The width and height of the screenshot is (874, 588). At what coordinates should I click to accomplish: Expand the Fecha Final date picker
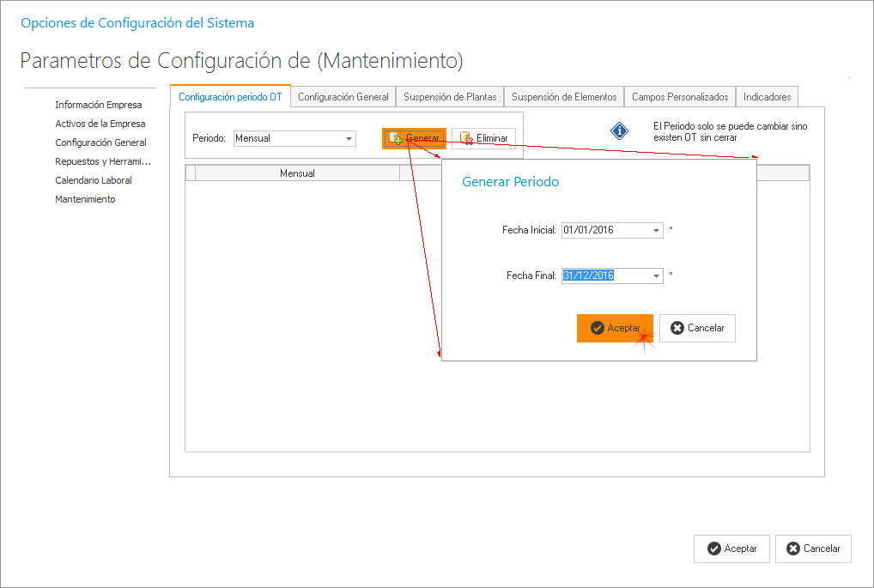[x=657, y=276]
